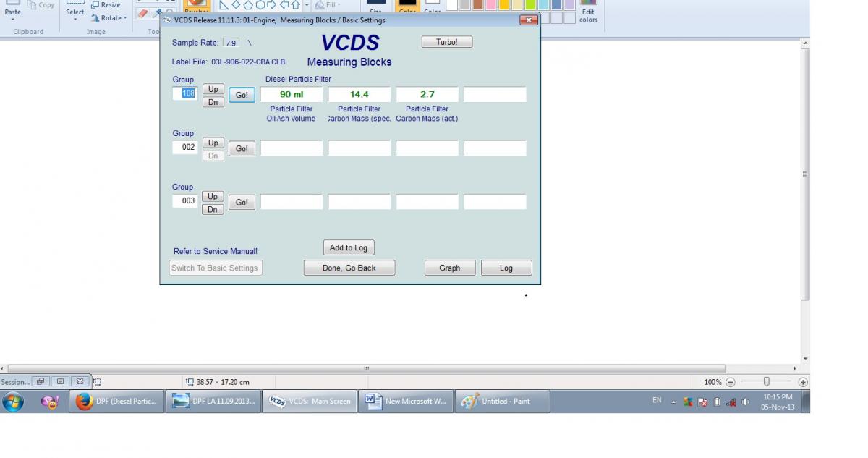868x458 pixels.
Task: Zoom out with the minus button in Paint
Action: tap(731, 382)
